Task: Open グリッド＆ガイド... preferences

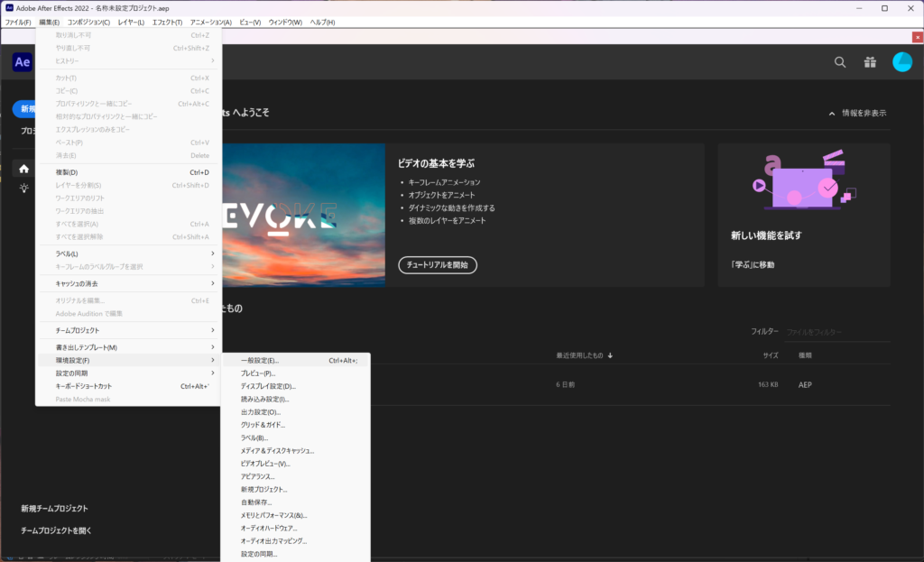Action: pos(296,425)
